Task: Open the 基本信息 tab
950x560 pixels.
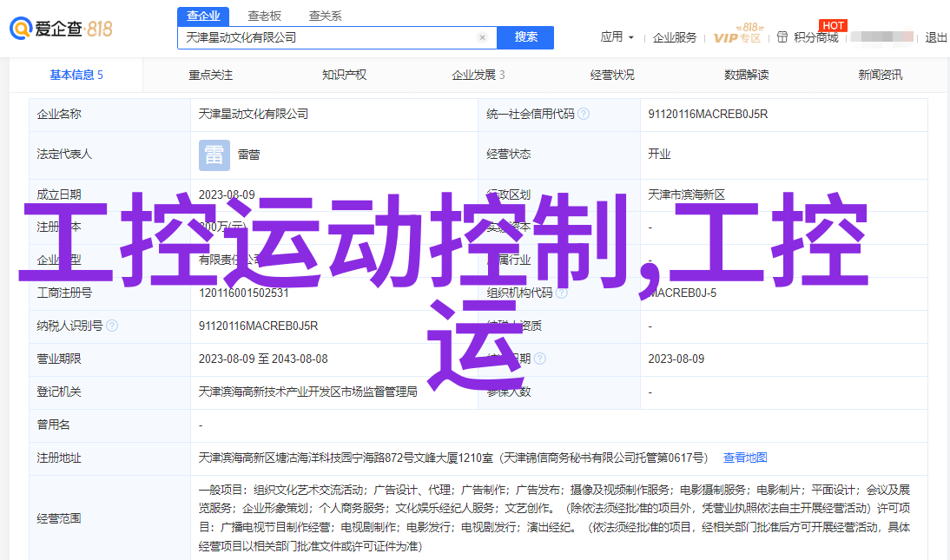Action: (x=76, y=76)
